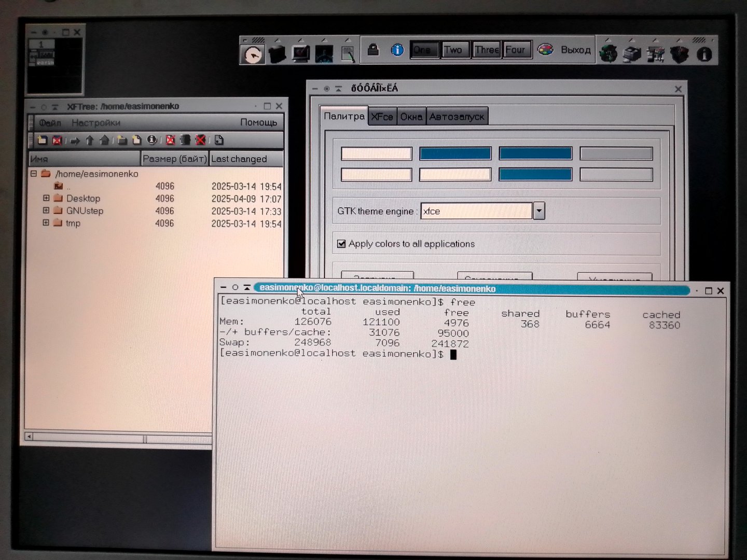
Task: Open the text editor pencil icon in the panel
Action: pos(348,54)
